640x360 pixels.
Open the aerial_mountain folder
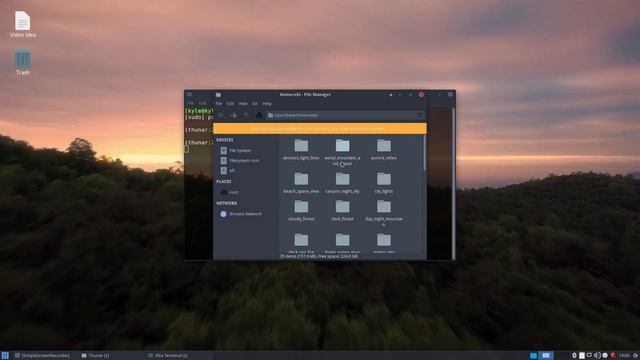342,152
